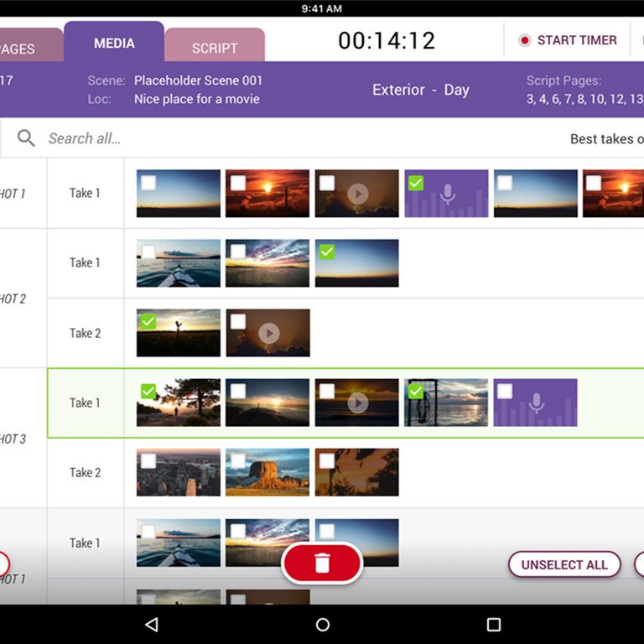The width and height of the screenshot is (644, 644).
Task: Click the search magnifier icon
Action: (26, 138)
